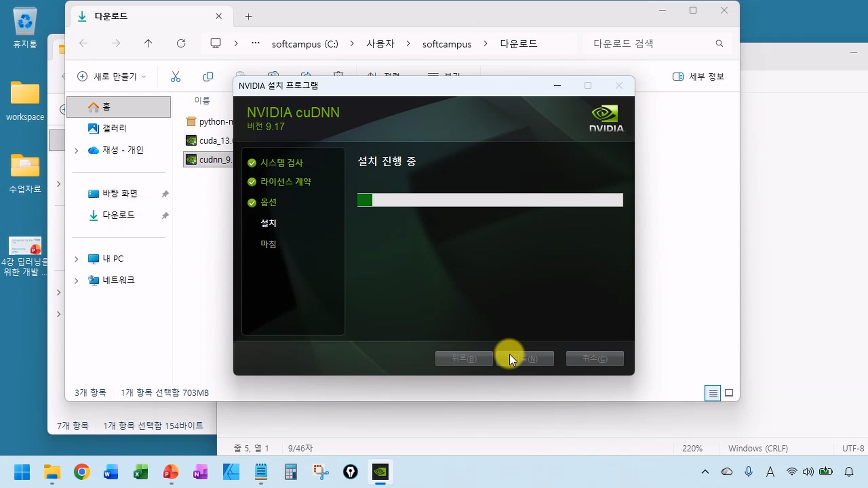This screenshot has width=868, height=488.
Task: Select NVIDIA installer taskbar icon
Action: tap(380, 472)
